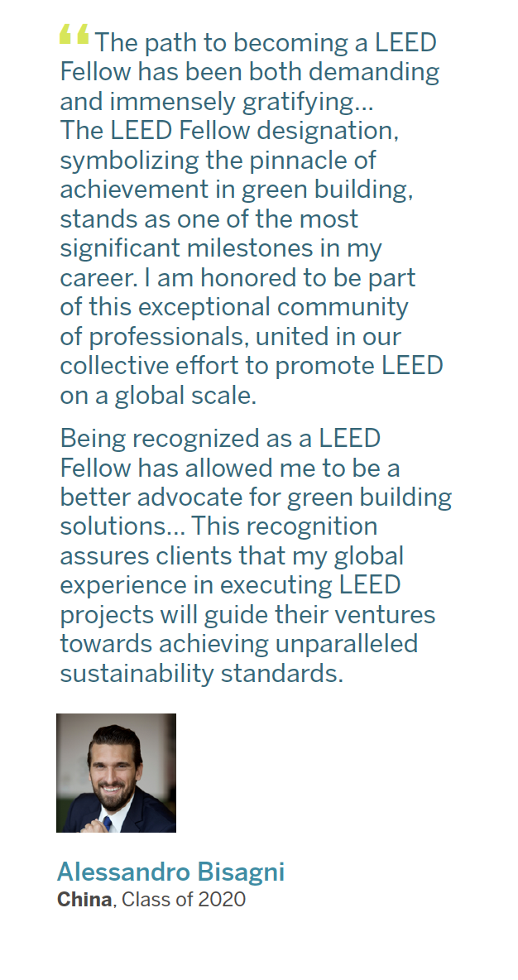Click the line "significant milestones in my"

[x=221, y=248]
